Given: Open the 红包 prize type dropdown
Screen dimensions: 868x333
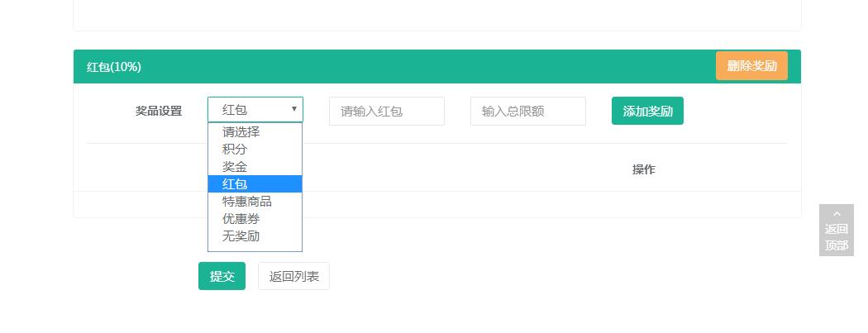Looking at the screenshot, I should (255, 110).
